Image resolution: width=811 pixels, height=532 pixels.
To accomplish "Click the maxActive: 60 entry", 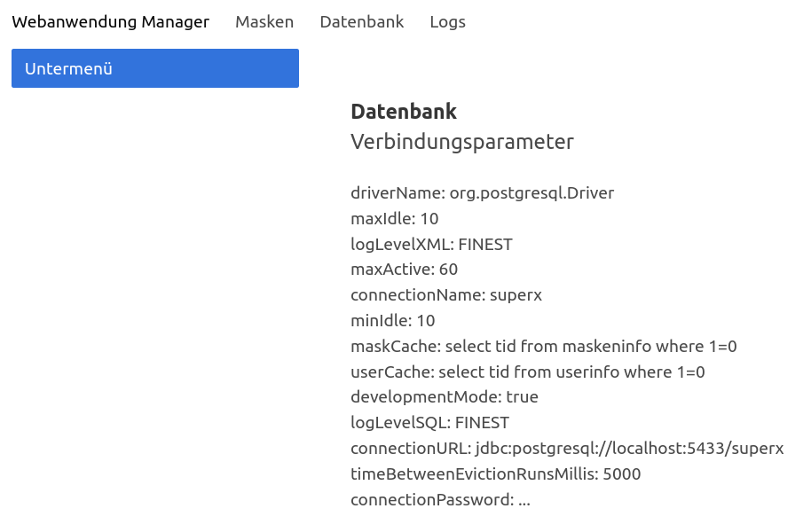I will click(404, 270).
